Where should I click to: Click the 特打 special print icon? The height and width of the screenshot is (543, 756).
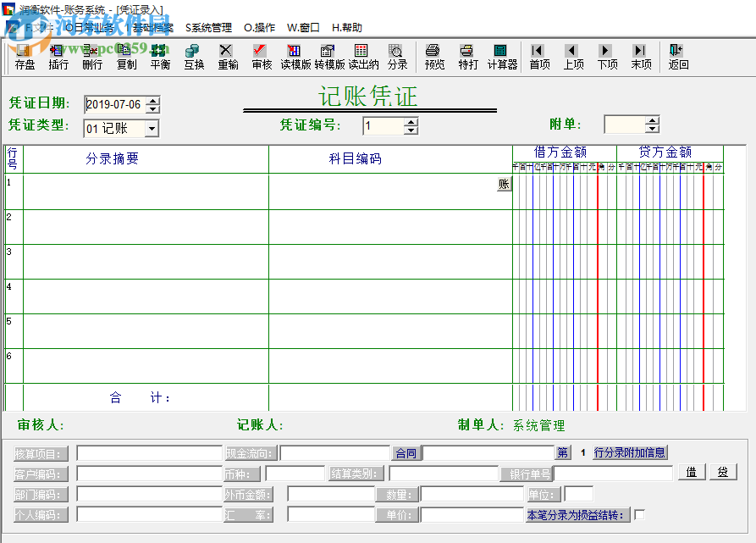coord(467,57)
